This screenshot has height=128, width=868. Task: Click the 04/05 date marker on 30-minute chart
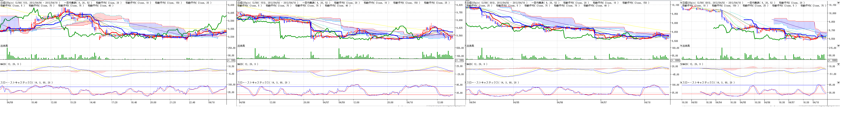tap(516, 102)
